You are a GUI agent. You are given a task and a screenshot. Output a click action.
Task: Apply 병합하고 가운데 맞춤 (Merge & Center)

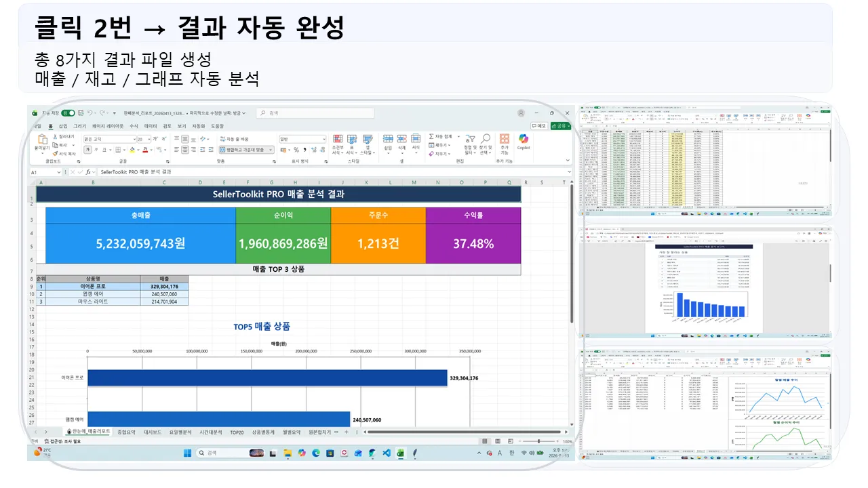click(244, 150)
